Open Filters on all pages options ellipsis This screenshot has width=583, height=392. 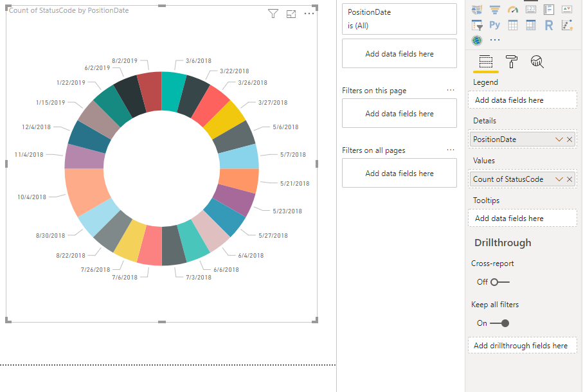tap(450, 150)
